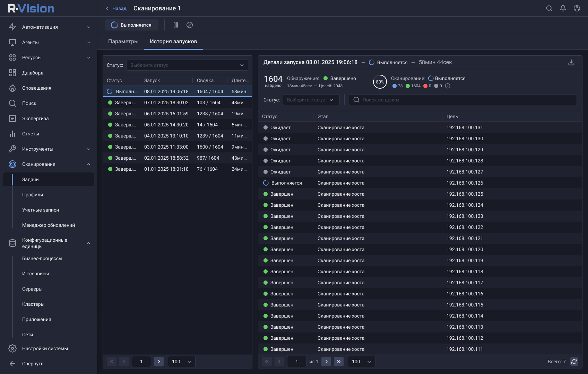The width and height of the screenshot is (588, 374).
Task: Select launch 06.01.2025 16:01:59 row
Action: pos(178,114)
